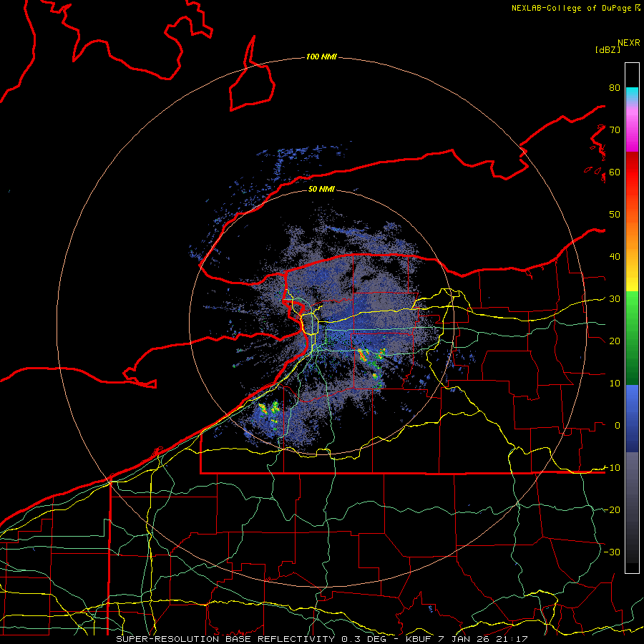Click the 40 value on the dBZ scale
Image resolution: width=644 pixels, height=644 pixels.
tap(615, 257)
